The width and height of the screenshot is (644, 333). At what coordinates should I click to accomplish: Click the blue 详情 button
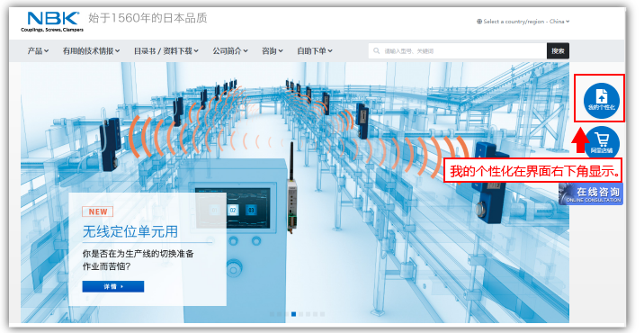(113, 286)
